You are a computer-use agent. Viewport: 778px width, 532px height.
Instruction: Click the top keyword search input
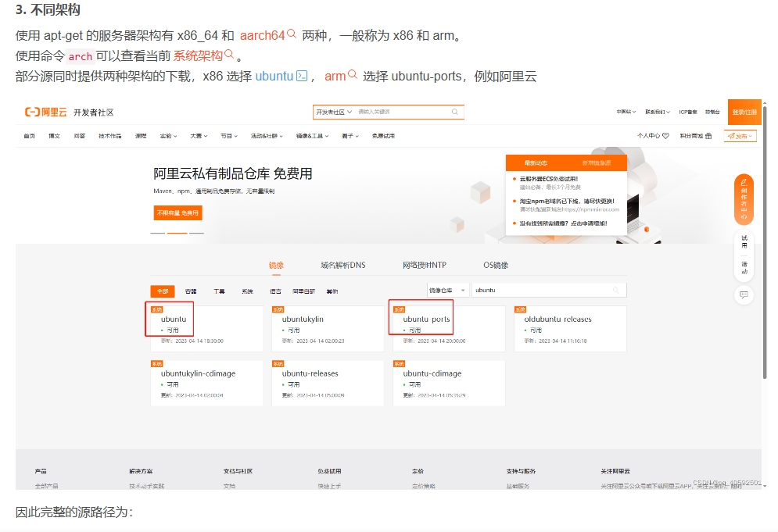pyautogui.click(x=403, y=112)
